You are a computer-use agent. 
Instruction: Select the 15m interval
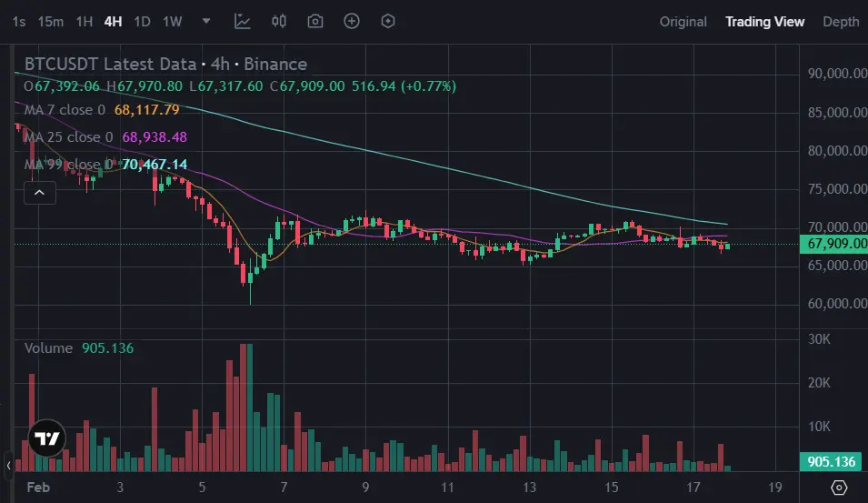50,22
